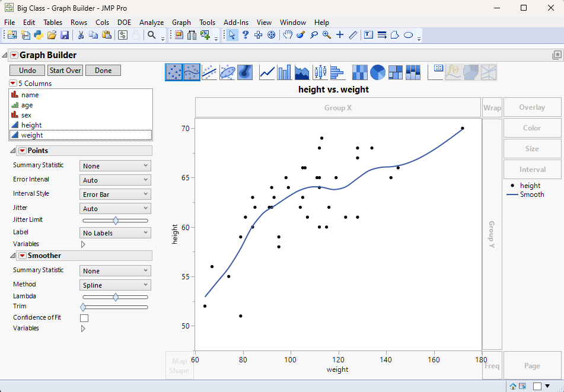Switch to the Bar chart element
The width and height of the screenshot is (564, 392).
click(x=285, y=72)
